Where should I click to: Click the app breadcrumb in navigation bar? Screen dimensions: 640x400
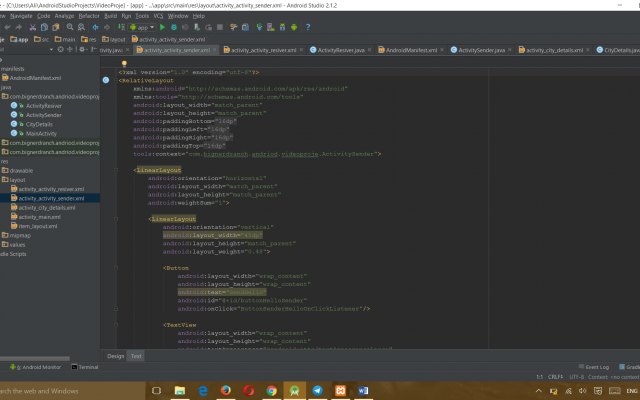point(19,39)
